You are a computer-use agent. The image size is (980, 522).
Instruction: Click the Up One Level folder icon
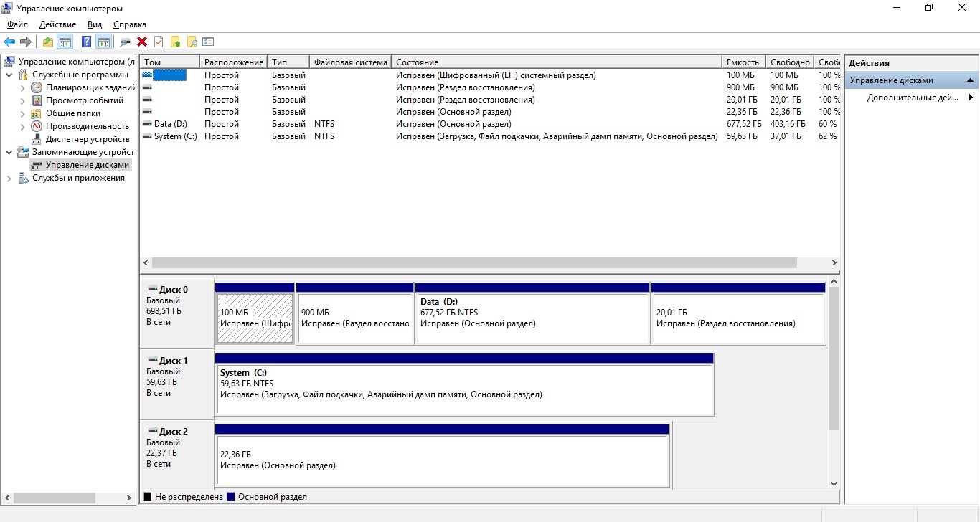[x=47, y=42]
